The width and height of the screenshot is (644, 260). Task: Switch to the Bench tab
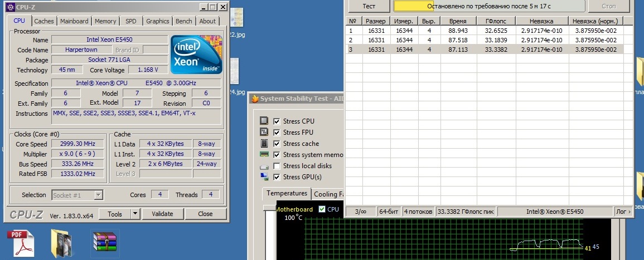pyautogui.click(x=183, y=21)
